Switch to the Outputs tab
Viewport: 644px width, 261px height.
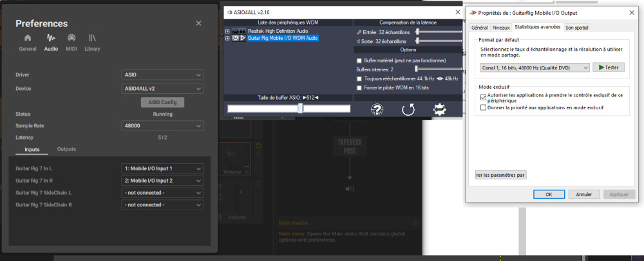point(66,149)
